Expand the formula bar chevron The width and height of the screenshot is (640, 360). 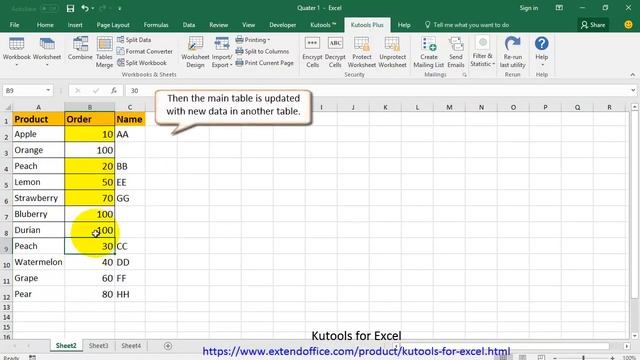[633, 91]
